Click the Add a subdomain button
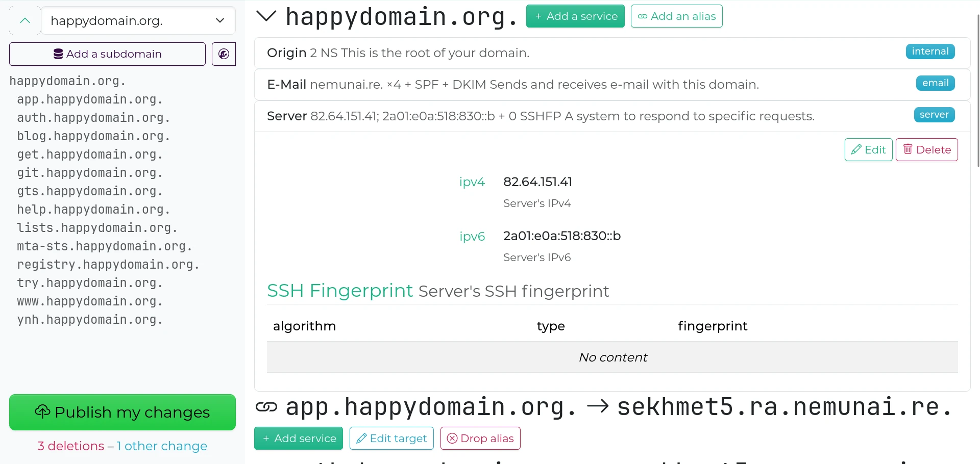 pyautogui.click(x=107, y=54)
